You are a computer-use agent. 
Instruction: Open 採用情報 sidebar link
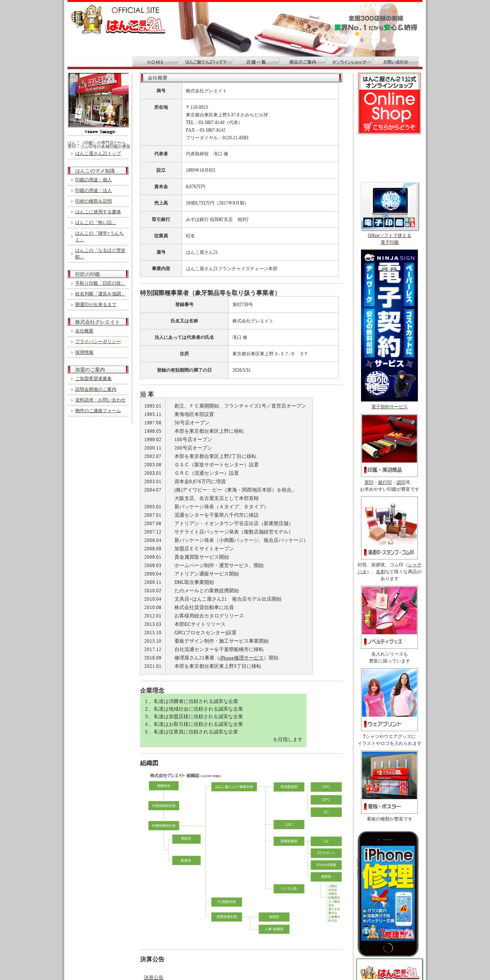tap(84, 352)
